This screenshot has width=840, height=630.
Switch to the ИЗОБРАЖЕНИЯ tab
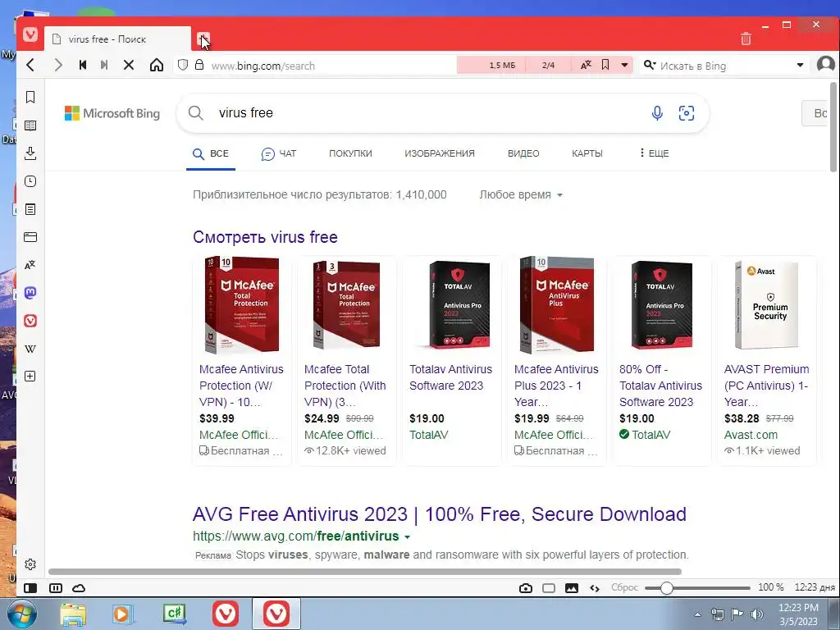coord(440,153)
